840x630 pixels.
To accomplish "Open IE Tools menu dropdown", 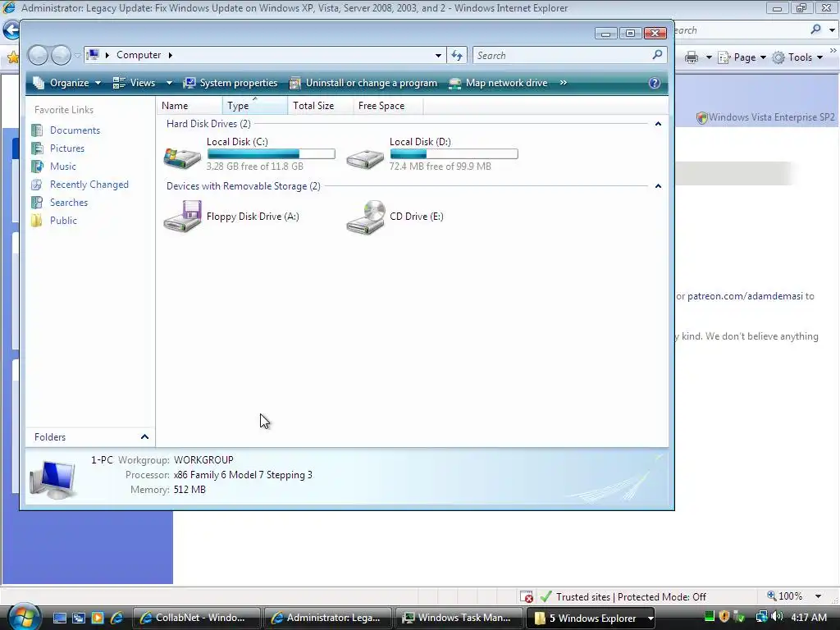I will pyautogui.click(x=797, y=57).
